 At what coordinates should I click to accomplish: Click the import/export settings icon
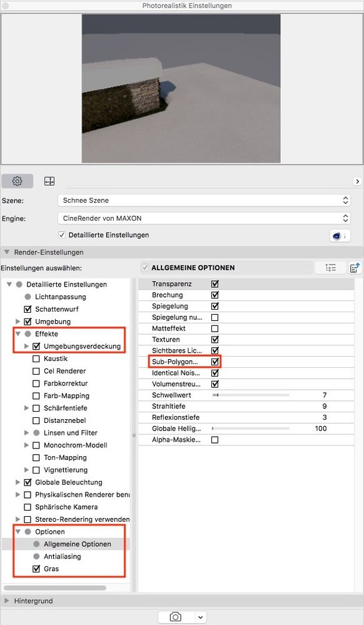pos(355,268)
